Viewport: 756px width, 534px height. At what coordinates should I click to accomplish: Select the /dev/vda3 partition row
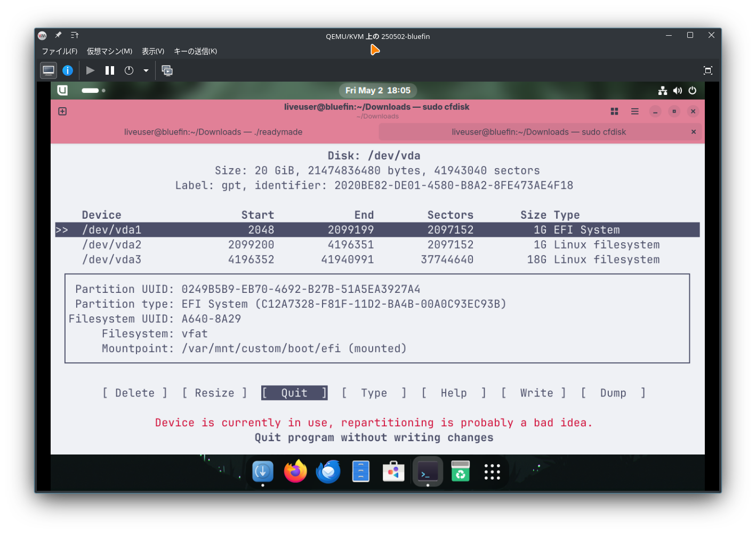[x=377, y=260]
